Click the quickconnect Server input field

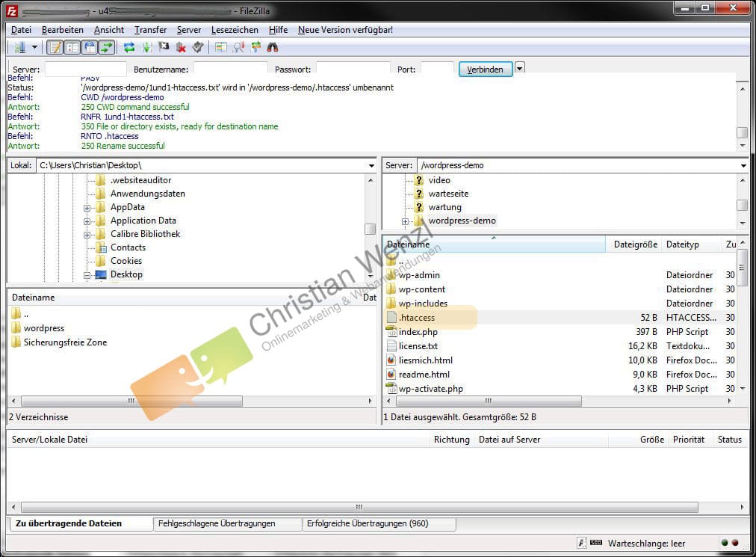[x=85, y=69]
